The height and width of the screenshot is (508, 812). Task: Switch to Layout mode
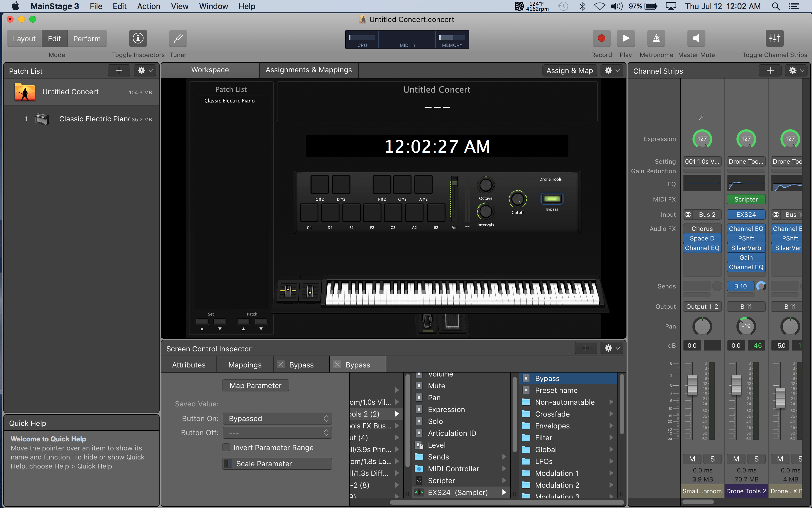[x=24, y=38]
